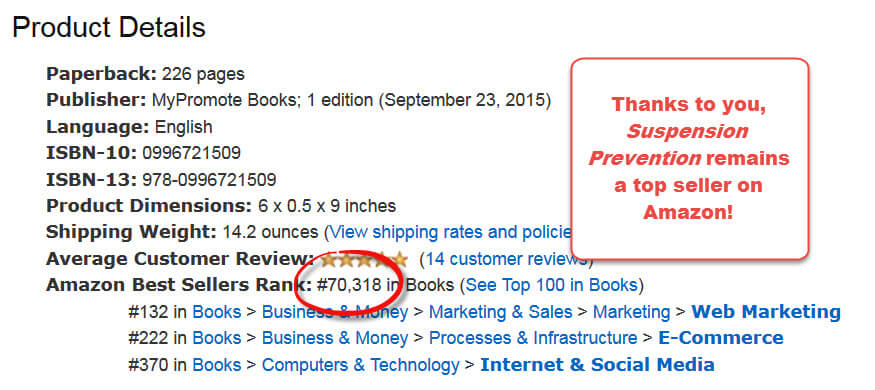875x390 pixels.
Task: Open Computers & Technology category link
Action: pos(360,365)
